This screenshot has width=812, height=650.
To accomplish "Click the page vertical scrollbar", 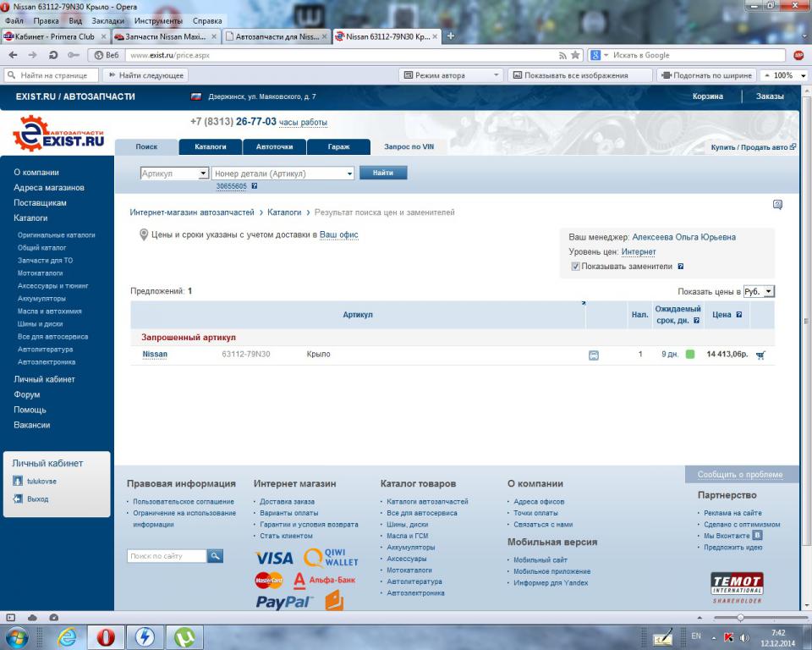I will click(x=806, y=322).
